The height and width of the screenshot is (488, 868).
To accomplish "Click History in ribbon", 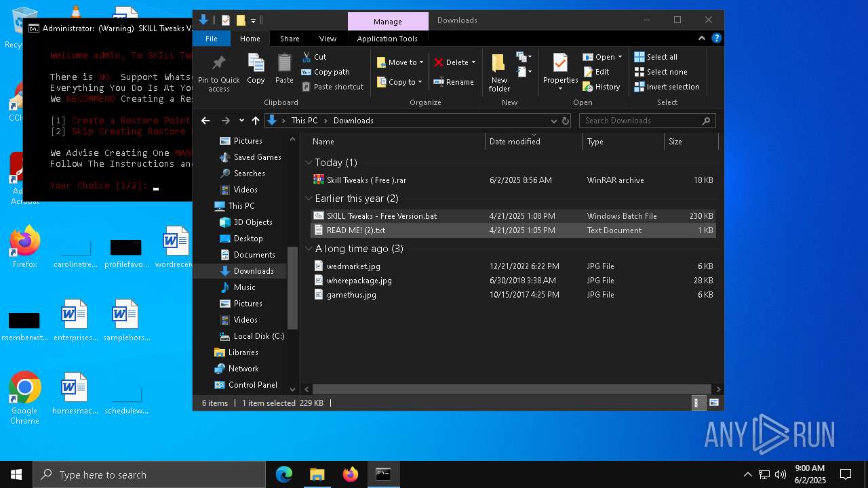I will [x=601, y=87].
